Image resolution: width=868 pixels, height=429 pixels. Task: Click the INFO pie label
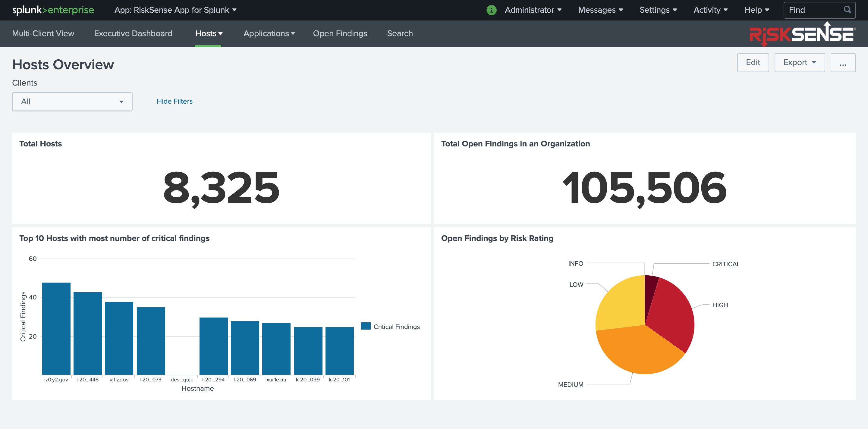(576, 263)
